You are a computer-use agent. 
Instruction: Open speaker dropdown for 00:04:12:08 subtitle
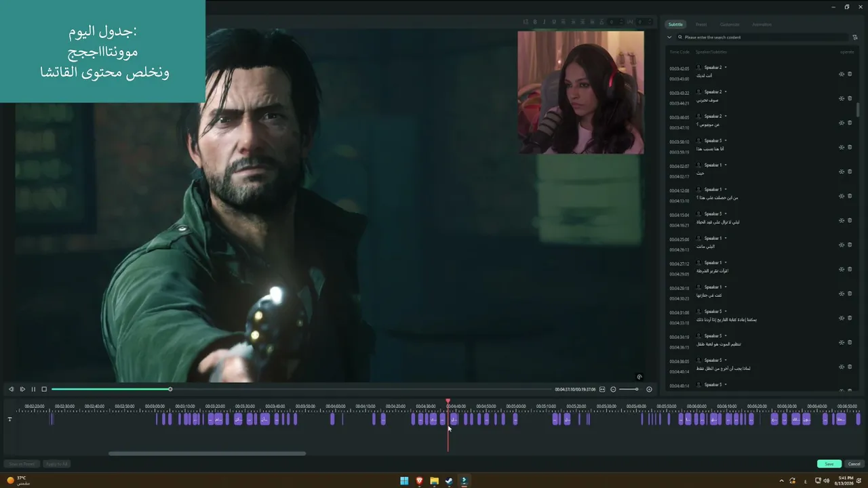(726, 189)
